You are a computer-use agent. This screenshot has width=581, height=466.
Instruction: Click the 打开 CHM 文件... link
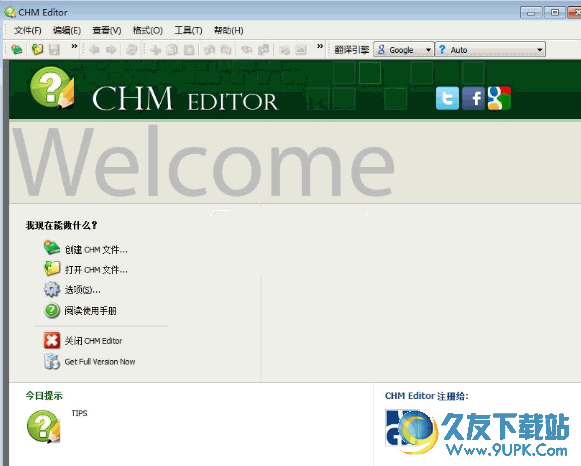pos(96,270)
